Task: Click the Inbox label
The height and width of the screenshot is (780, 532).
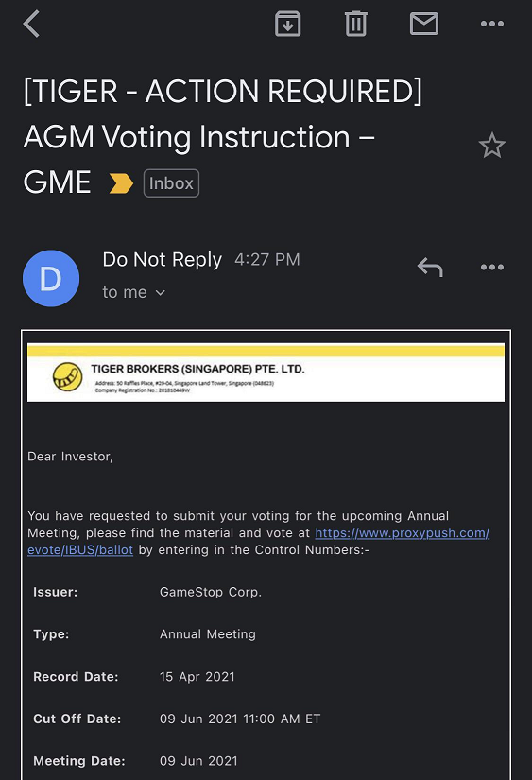Action: pos(172,183)
